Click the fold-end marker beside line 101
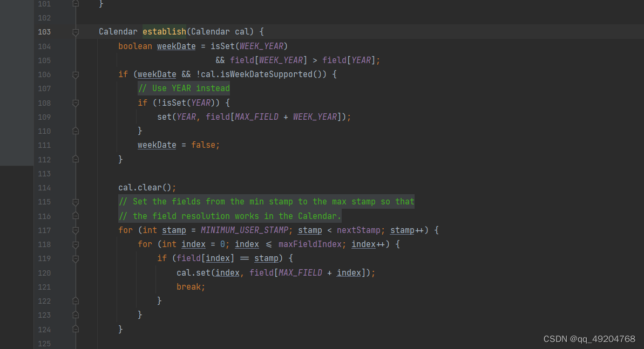Screen dimensions: 644x349 click(76, 4)
